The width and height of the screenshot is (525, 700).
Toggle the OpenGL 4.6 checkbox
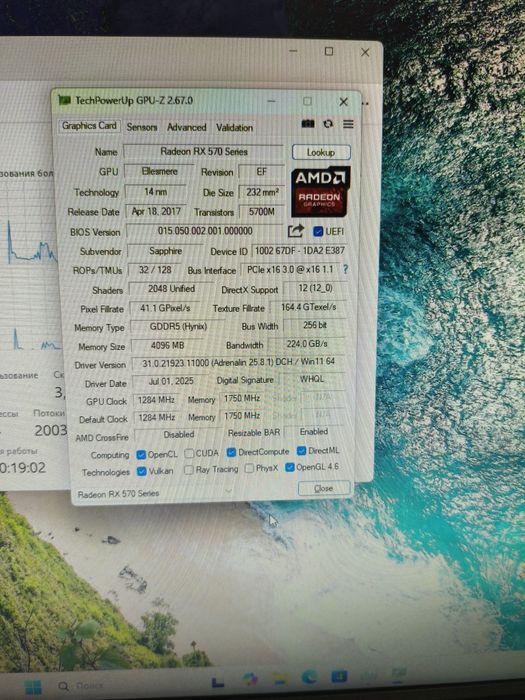point(290,467)
